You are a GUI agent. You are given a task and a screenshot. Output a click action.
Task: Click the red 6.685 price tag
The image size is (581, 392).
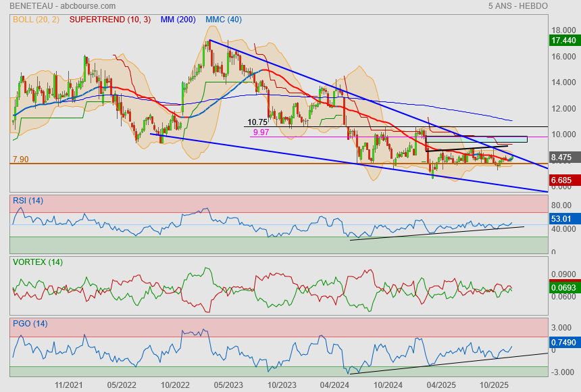tap(563, 180)
